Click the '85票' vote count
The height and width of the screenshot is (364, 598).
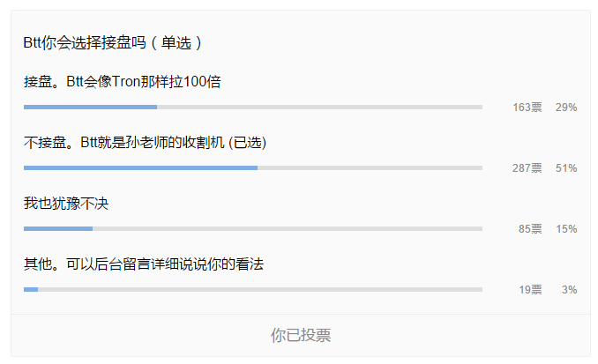coord(530,228)
